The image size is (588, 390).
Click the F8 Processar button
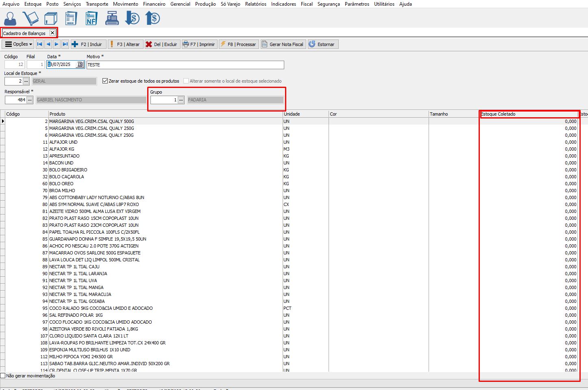coord(238,44)
